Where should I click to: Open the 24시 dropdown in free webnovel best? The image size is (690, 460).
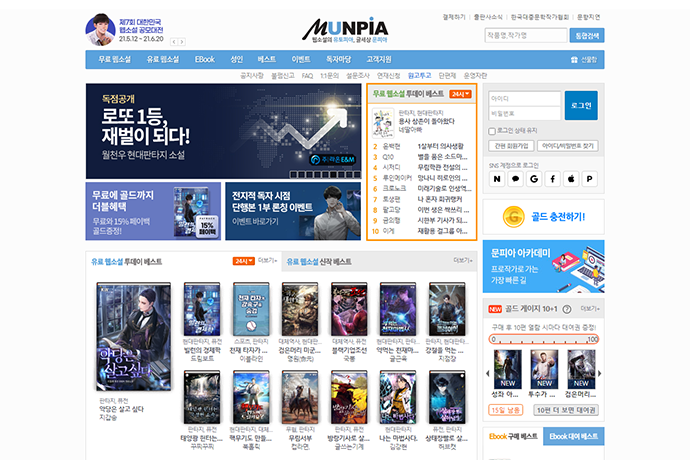click(x=460, y=94)
